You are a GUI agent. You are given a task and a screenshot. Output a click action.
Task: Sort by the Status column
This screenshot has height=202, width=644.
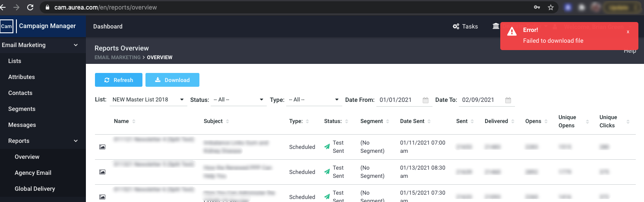pyautogui.click(x=336, y=121)
